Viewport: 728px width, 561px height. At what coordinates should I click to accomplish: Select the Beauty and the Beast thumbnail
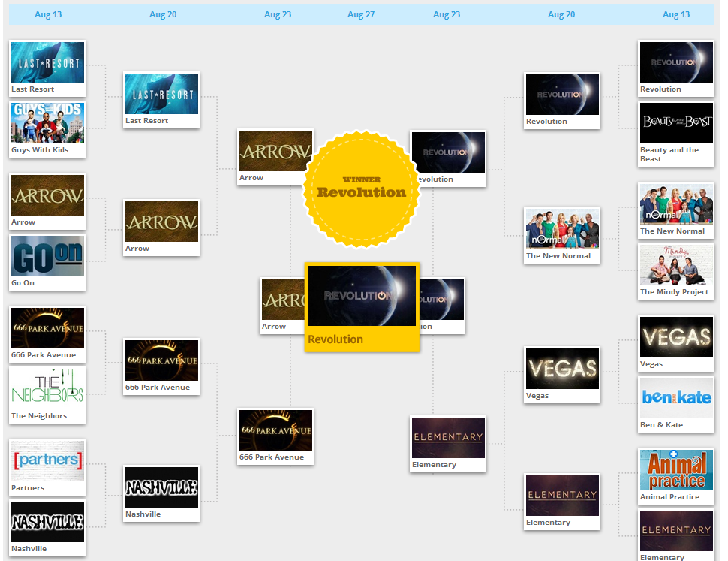[x=675, y=123]
